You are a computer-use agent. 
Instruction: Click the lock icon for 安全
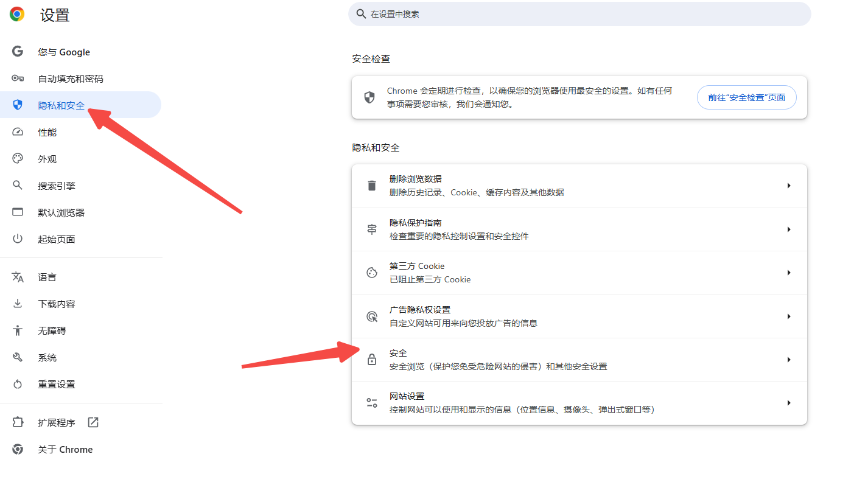click(x=372, y=360)
